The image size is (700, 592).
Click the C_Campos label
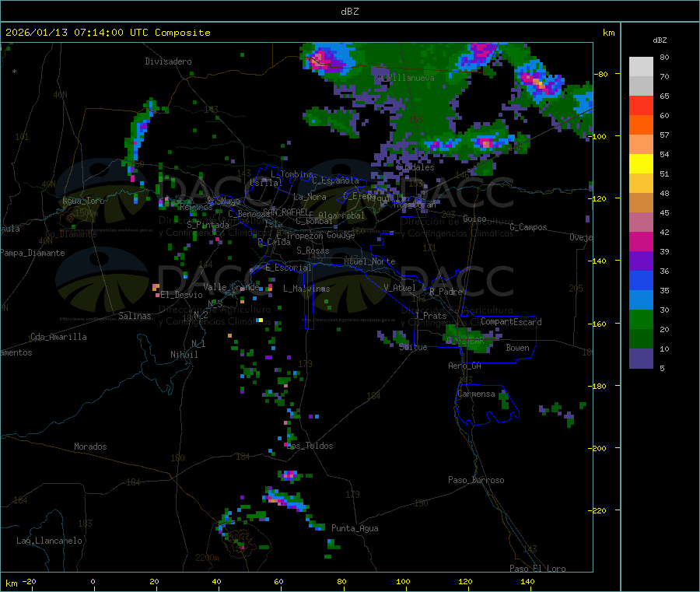529,227
